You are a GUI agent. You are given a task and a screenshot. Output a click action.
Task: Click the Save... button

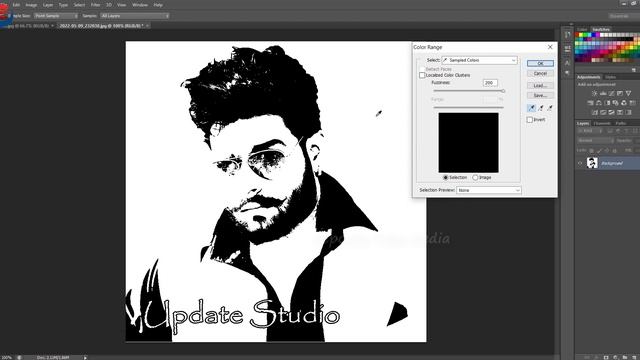(540, 95)
